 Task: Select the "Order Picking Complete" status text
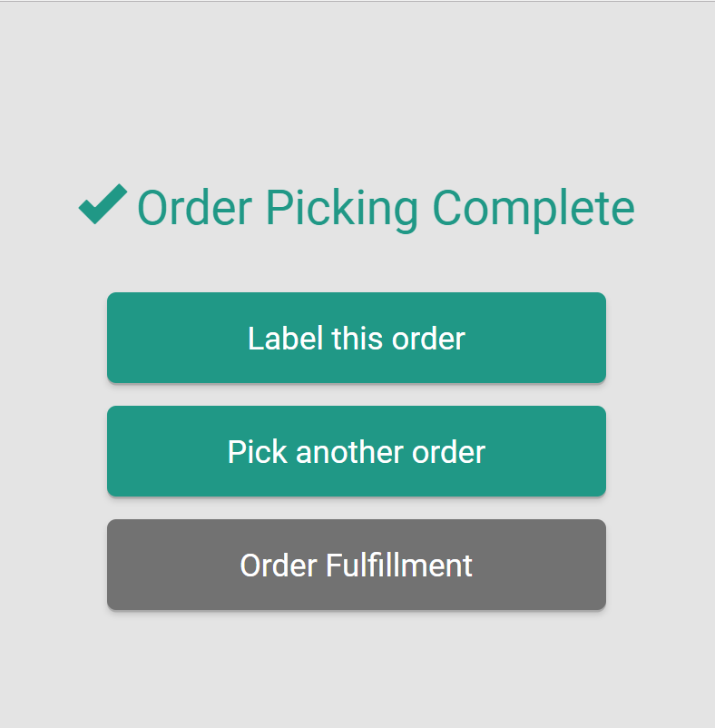385,208
